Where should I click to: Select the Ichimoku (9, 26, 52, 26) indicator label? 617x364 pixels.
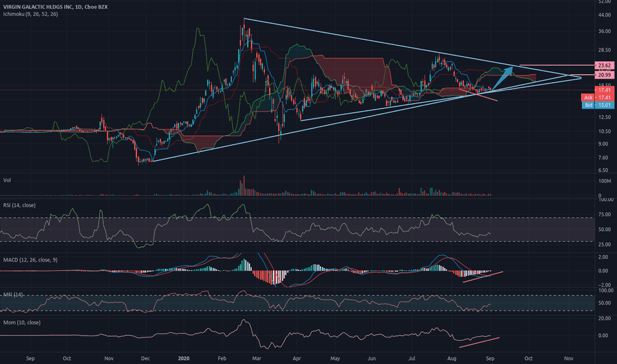[x=30, y=14]
